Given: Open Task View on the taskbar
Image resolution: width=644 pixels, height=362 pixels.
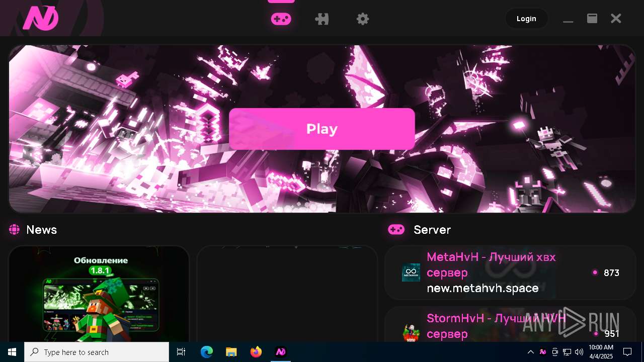Looking at the screenshot, I should click(x=181, y=352).
